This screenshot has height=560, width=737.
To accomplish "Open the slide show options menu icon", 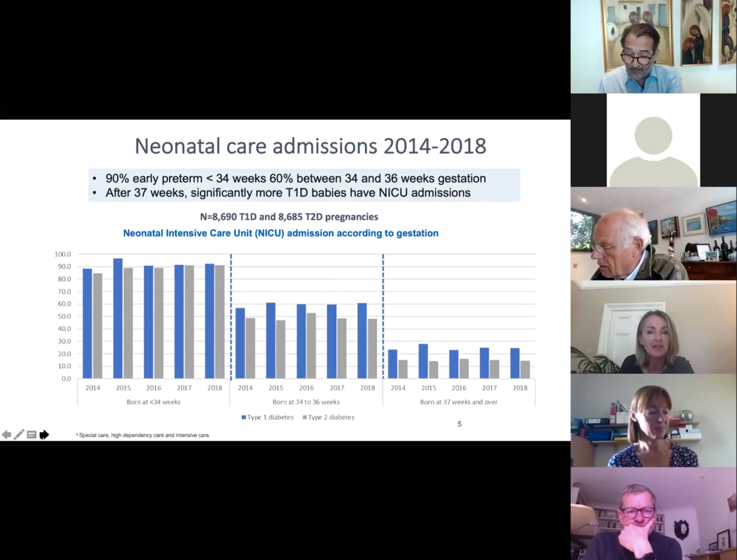I will (x=32, y=435).
